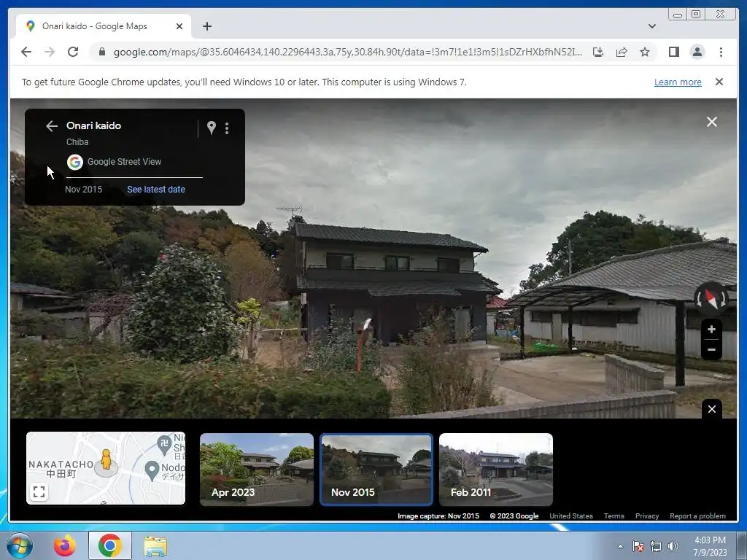Click the Image capture: Nov 2015 text

pyautogui.click(x=438, y=516)
